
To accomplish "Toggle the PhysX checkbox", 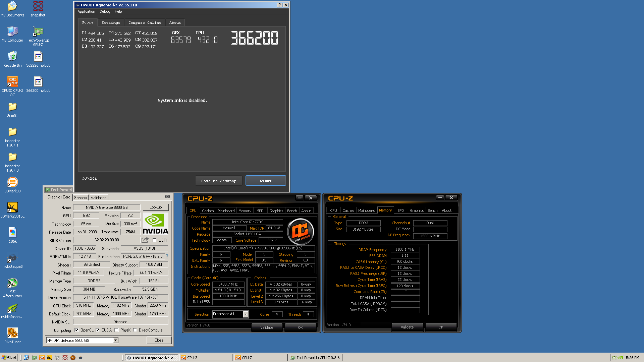I will point(116,330).
